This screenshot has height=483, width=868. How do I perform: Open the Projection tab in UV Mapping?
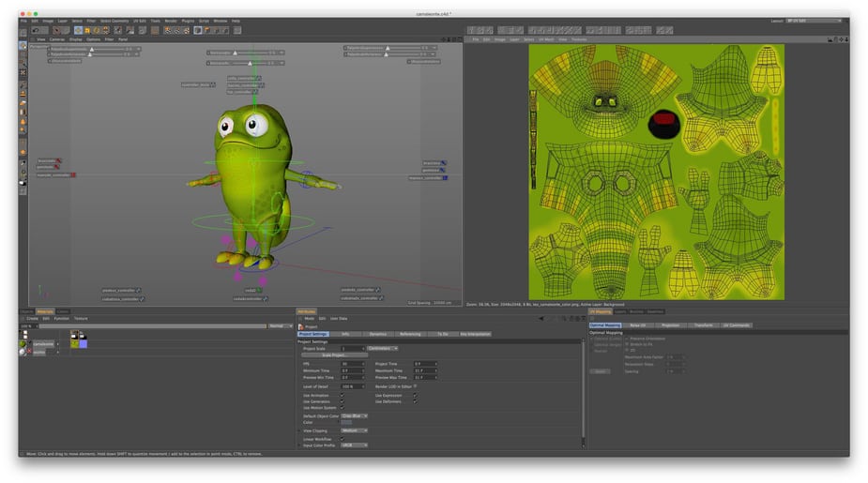670,325
